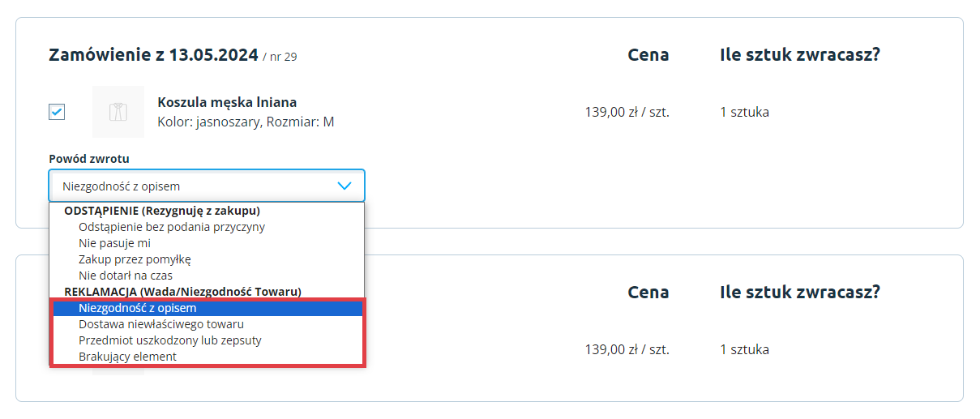Click highlighted 'Niezgodność z opisem' option
The width and height of the screenshot is (980, 419).
point(138,308)
